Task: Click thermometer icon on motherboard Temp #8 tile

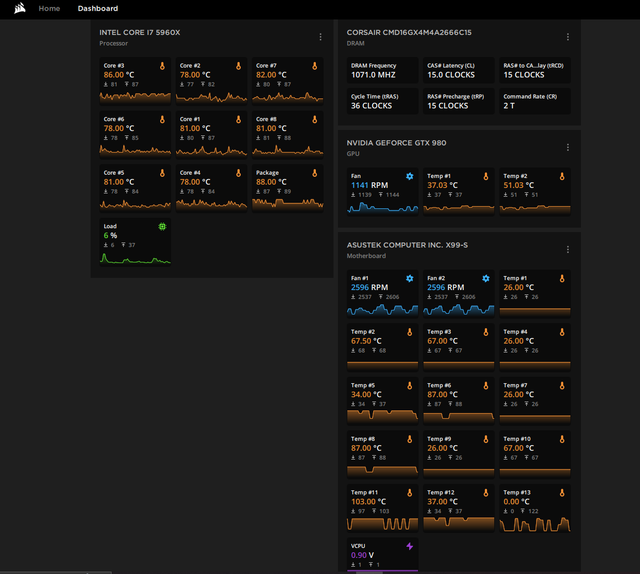Action: point(409,439)
